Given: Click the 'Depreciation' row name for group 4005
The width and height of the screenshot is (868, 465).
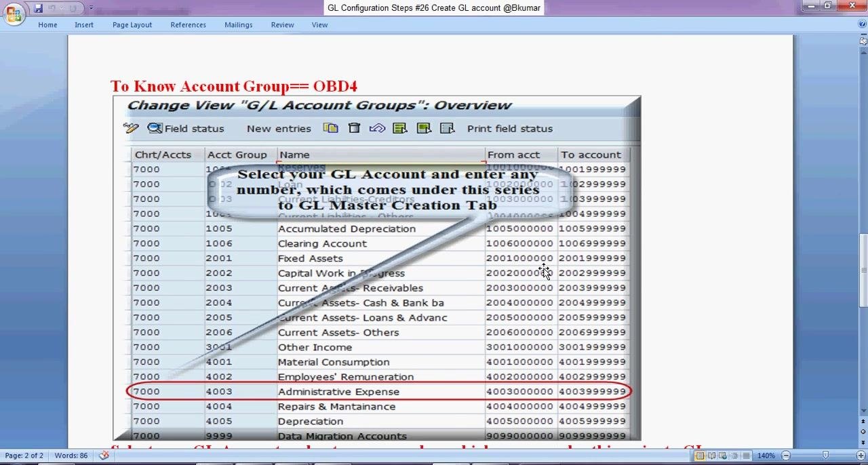Looking at the screenshot, I should pos(310,422).
